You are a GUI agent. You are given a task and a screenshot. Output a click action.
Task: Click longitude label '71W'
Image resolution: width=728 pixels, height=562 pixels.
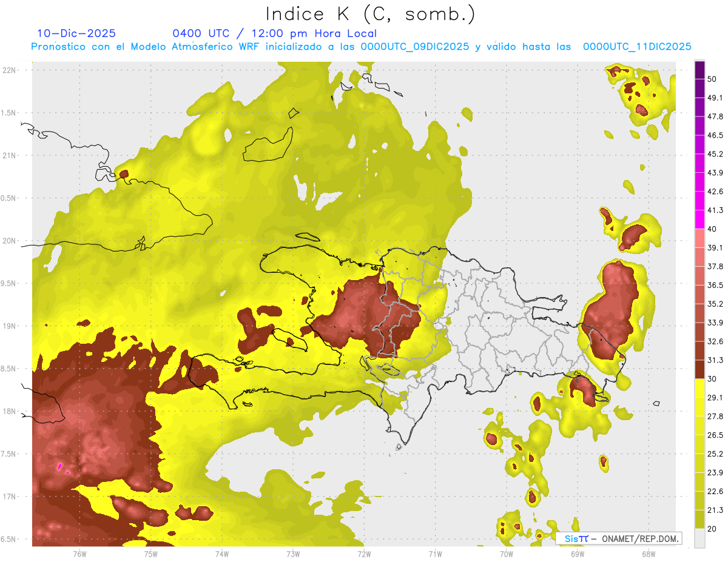(435, 554)
